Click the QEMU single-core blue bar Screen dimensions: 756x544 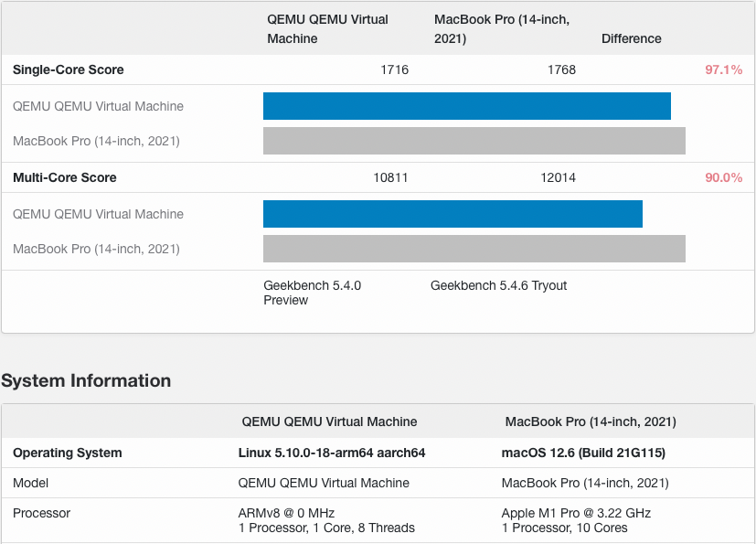pyautogui.click(x=466, y=106)
